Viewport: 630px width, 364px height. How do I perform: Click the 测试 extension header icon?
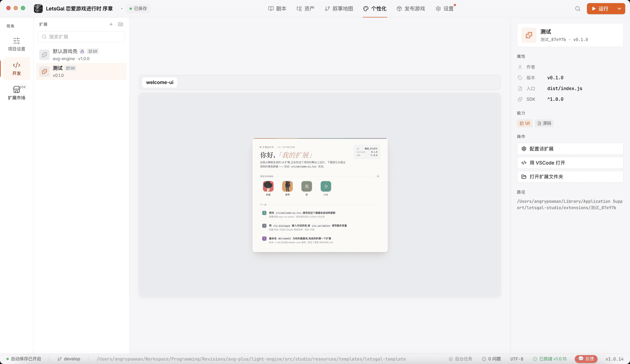pyautogui.click(x=529, y=35)
